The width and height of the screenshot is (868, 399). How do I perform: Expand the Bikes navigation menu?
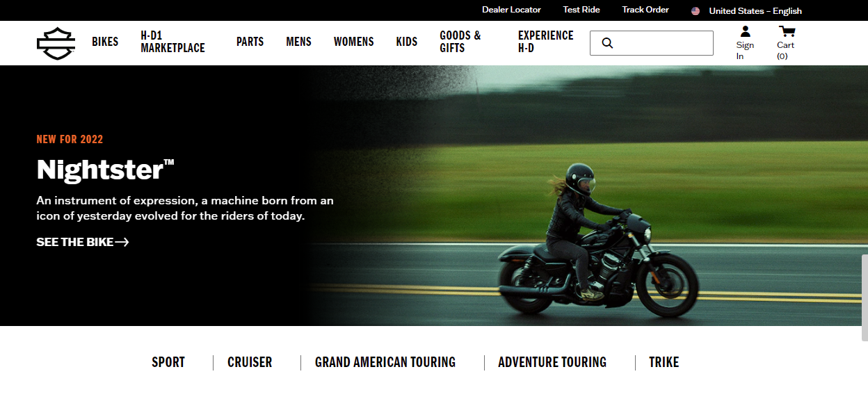105,42
